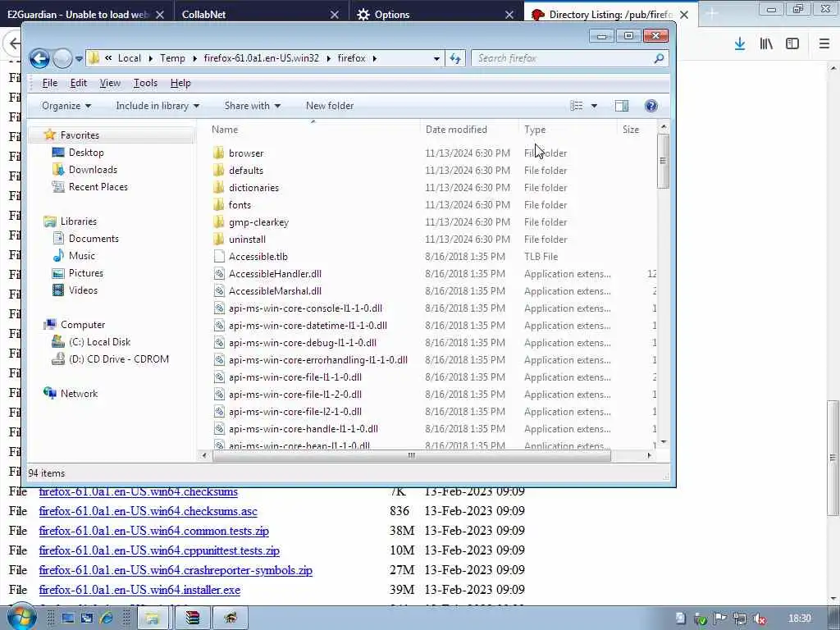Expand the chevron after firefox breadcrumb
Image resolution: width=840 pixels, height=630 pixels.
(374, 58)
